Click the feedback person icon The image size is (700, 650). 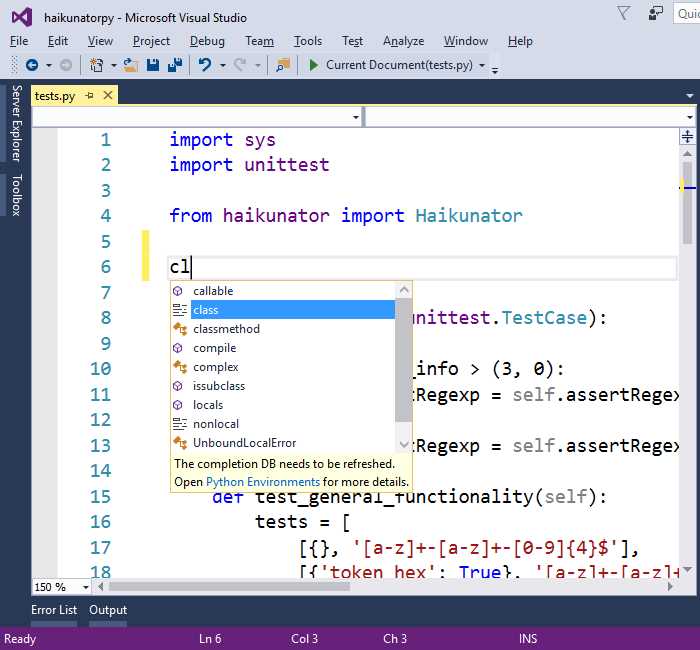pyautogui.click(x=655, y=13)
